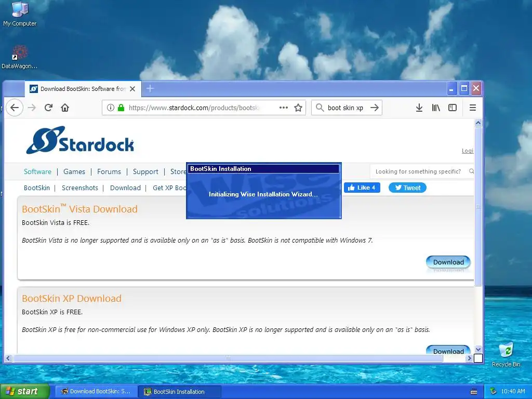The width and height of the screenshot is (532, 399).
Task: Switch to BootSkin Installation taskbar item
Action: pos(180,392)
